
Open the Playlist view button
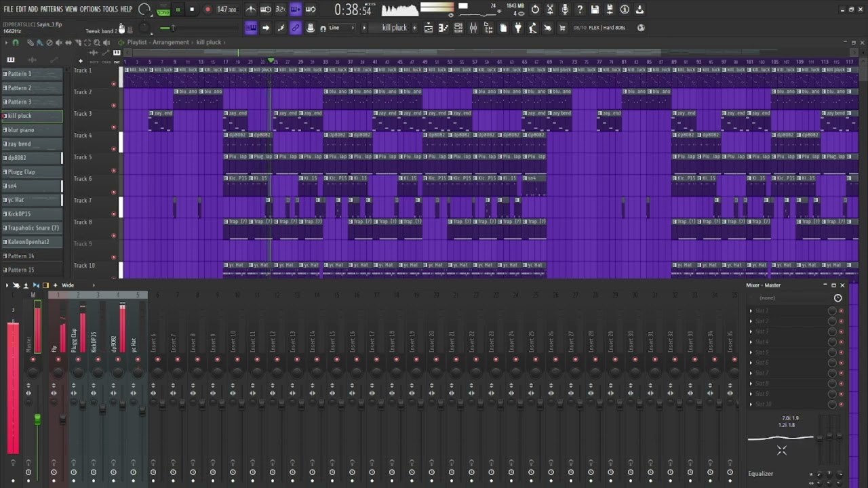point(429,28)
